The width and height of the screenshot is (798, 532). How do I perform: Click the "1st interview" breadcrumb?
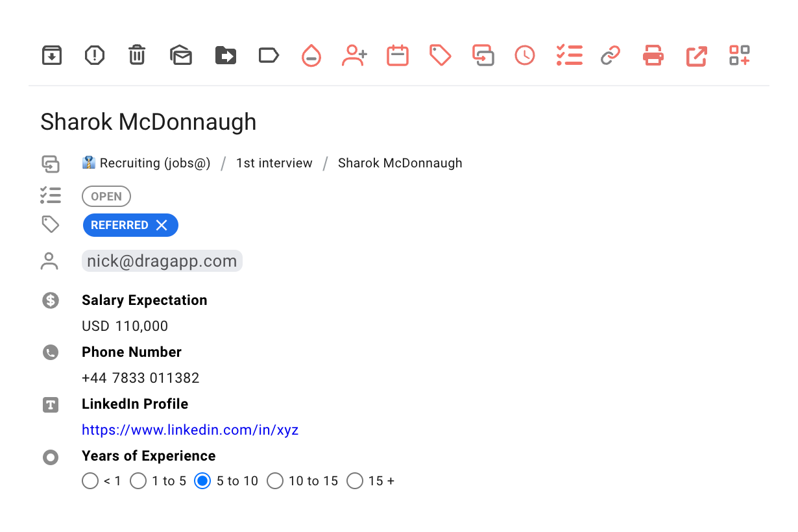pyautogui.click(x=274, y=163)
